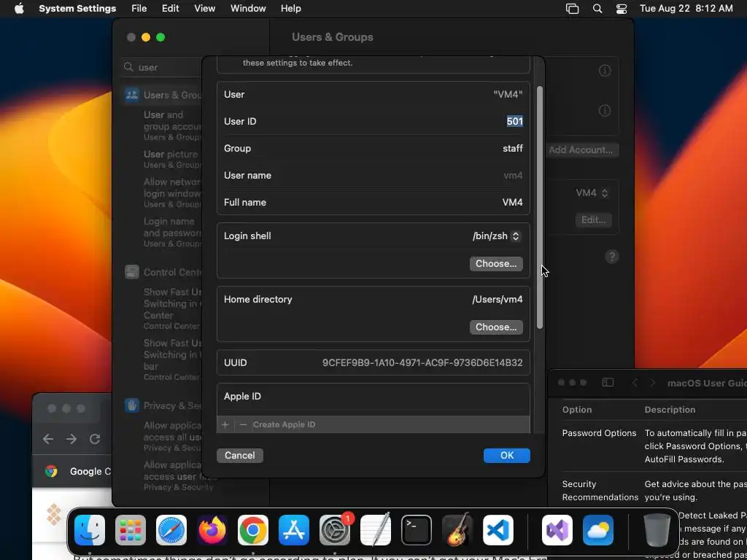
Task: Click the plus button under Apple ID
Action: (x=225, y=424)
